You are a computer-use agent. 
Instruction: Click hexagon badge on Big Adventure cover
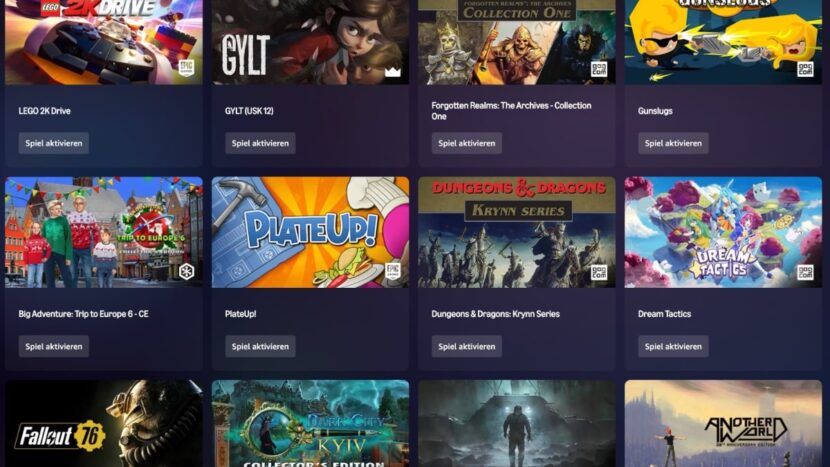(186, 272)
